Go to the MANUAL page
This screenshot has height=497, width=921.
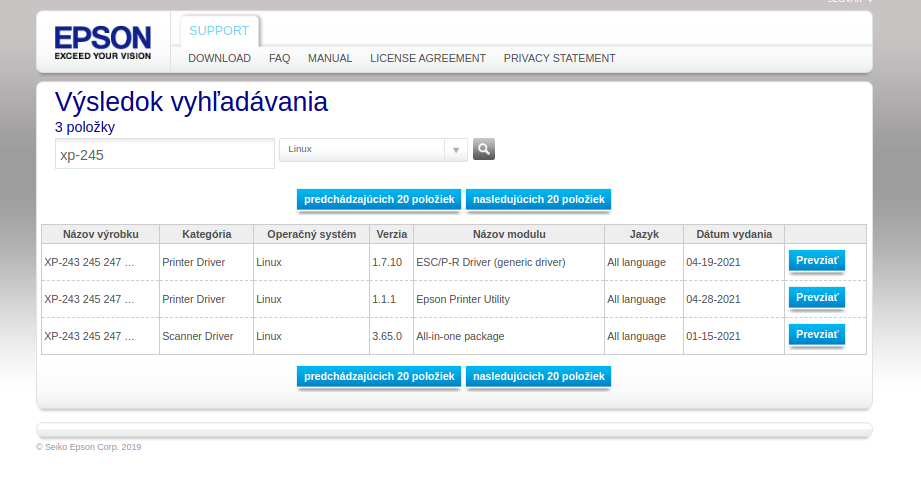330,58
